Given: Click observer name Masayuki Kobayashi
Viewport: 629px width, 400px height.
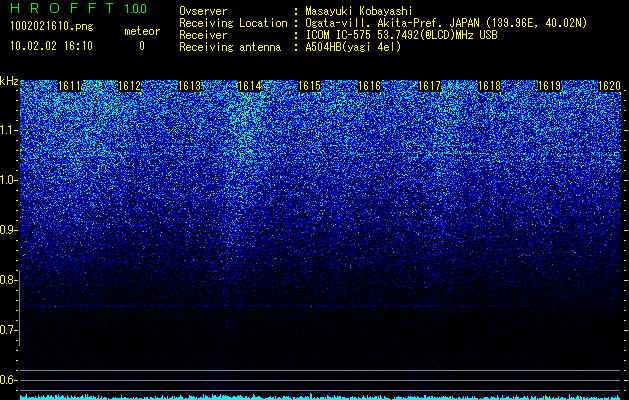Looking at the screenshot, I should click(359, 11).
